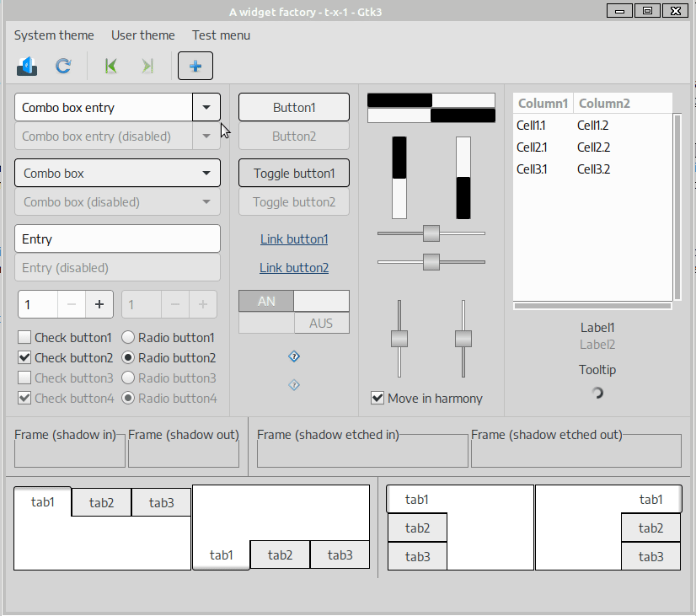Screen dimensions: 696x616
Task: Click the upper blue question-mark diamond icon
Action: [x=294, y=356]
